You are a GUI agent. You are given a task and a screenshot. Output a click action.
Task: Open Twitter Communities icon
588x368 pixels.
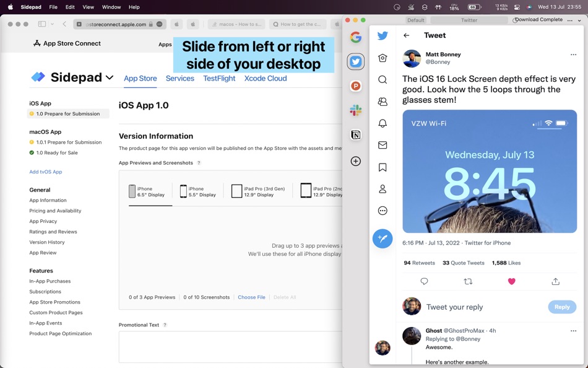[383, 102]
